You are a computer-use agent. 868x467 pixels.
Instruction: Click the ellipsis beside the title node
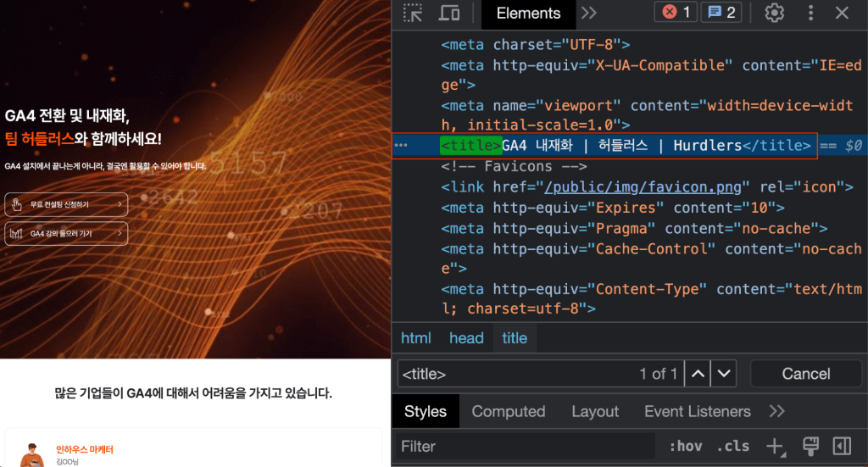tap(401, 146)
